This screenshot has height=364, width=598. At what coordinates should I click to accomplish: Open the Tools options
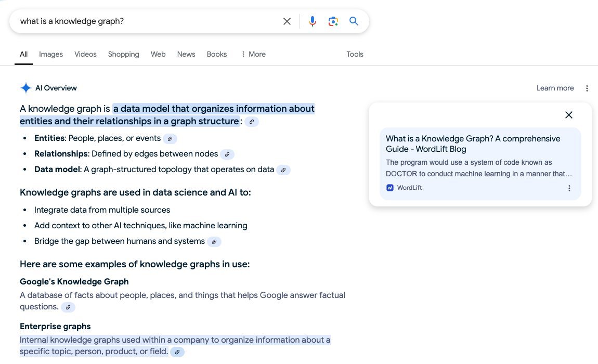coord(355,54)
